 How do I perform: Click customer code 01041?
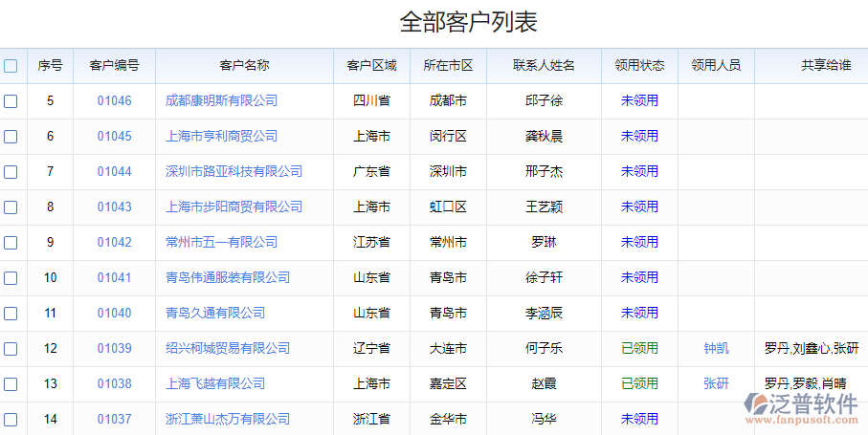114,277
